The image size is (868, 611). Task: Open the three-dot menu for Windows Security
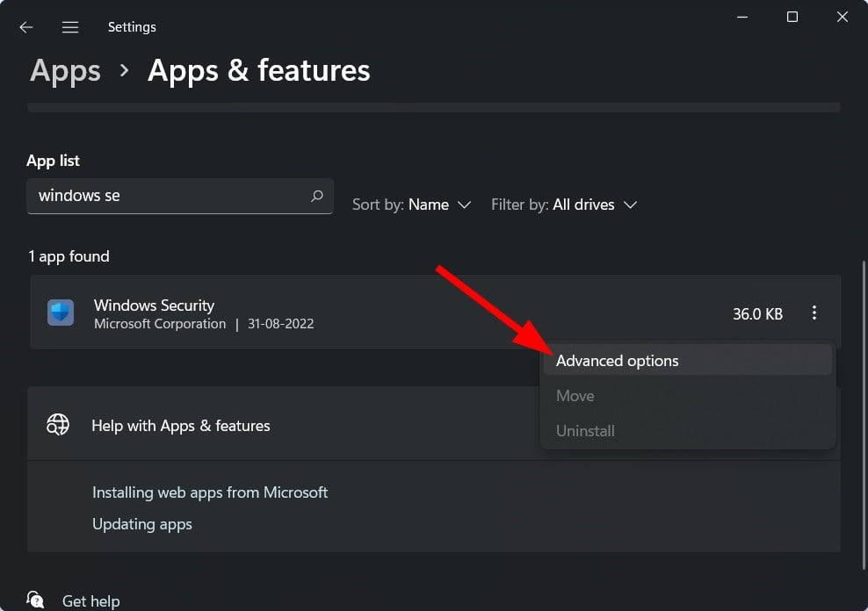point(814,313)
